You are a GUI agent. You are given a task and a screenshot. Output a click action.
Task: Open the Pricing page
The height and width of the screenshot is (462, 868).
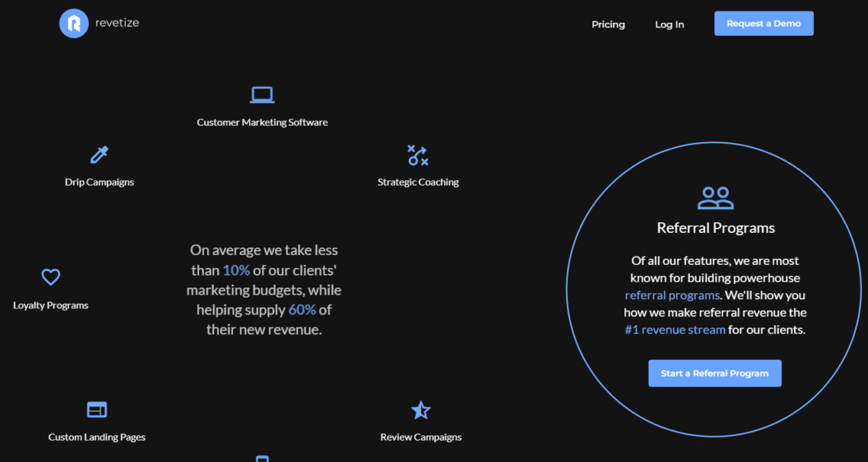tap(608, 24)
